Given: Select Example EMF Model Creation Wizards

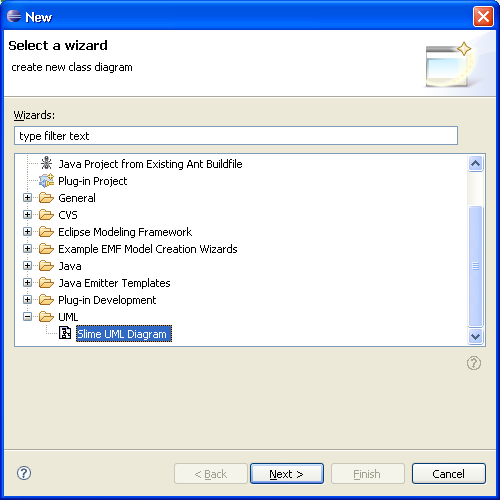Looking at the screenshot, I should [x=148, y=249].
